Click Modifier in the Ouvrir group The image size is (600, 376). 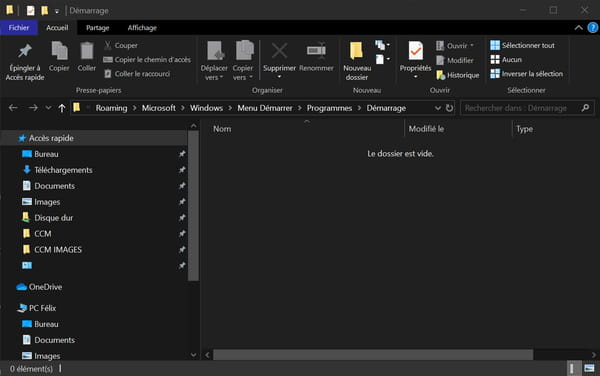[x=455, y=60]
